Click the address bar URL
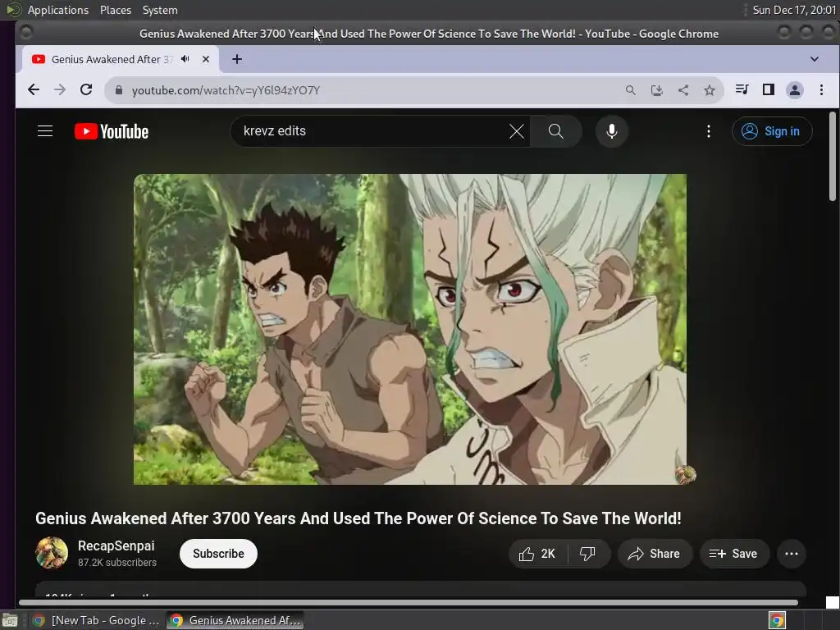 click(x=226, y=90)
